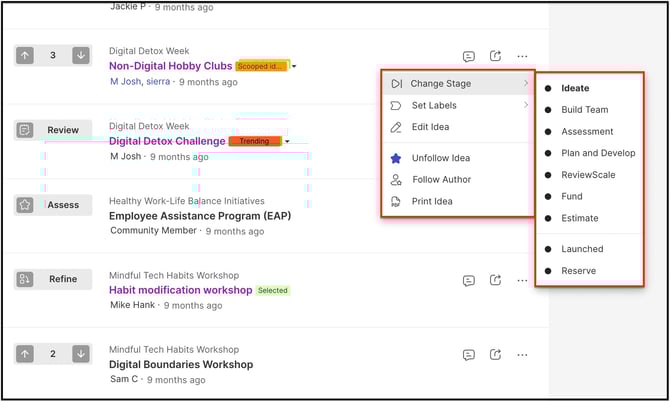670x401 pixels.
Task: Unfollow Idea using the star item
Action: 440,158
